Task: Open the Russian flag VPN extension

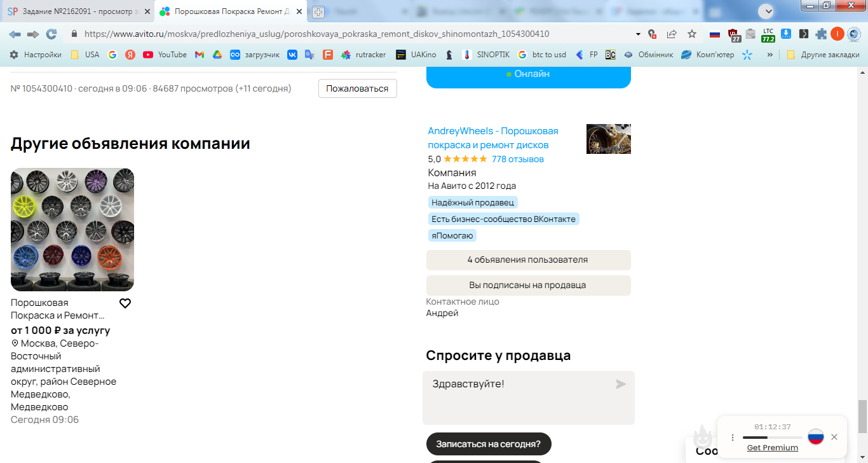Action: pos(715,34)
